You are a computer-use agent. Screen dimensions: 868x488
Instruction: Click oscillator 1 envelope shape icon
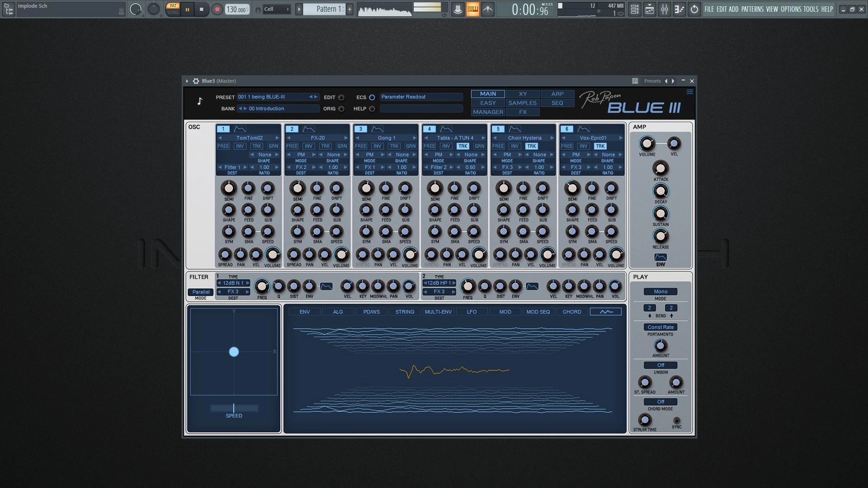(240, 129)
